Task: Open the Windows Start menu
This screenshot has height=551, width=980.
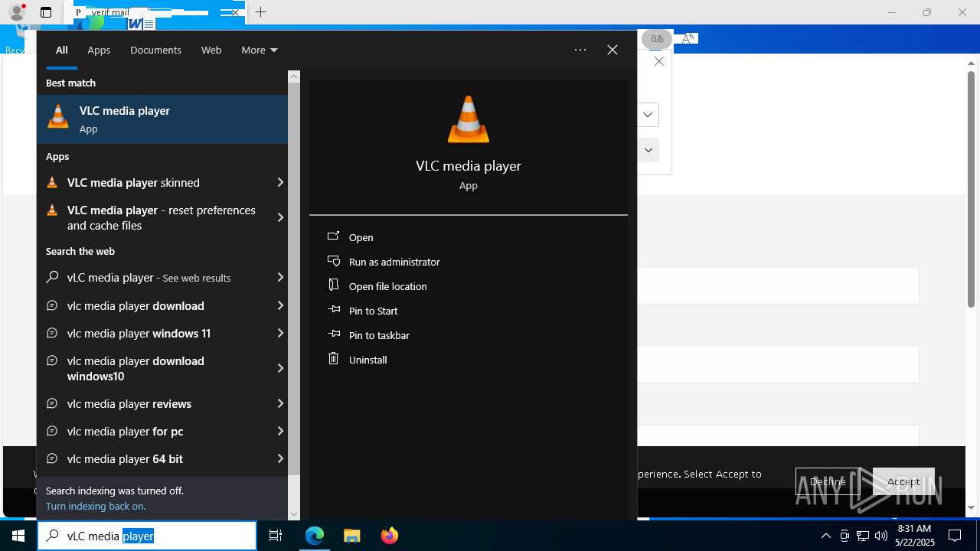Action: pos(18,536)
